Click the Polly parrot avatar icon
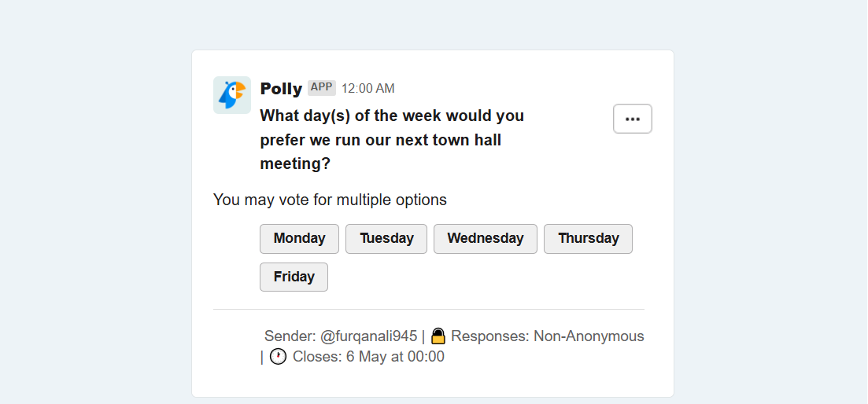Screen dimensions: 868x404 point(232,95)
